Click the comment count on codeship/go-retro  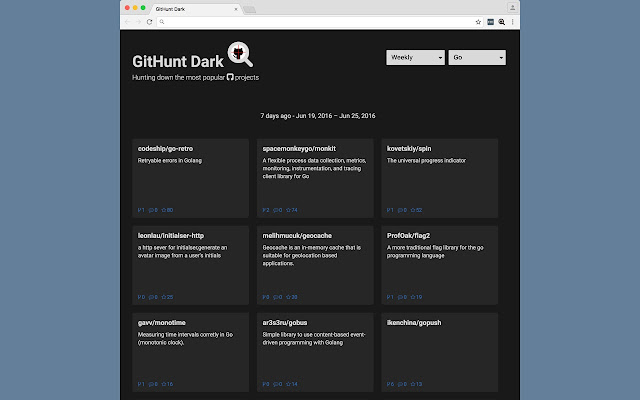coord(153,210)
